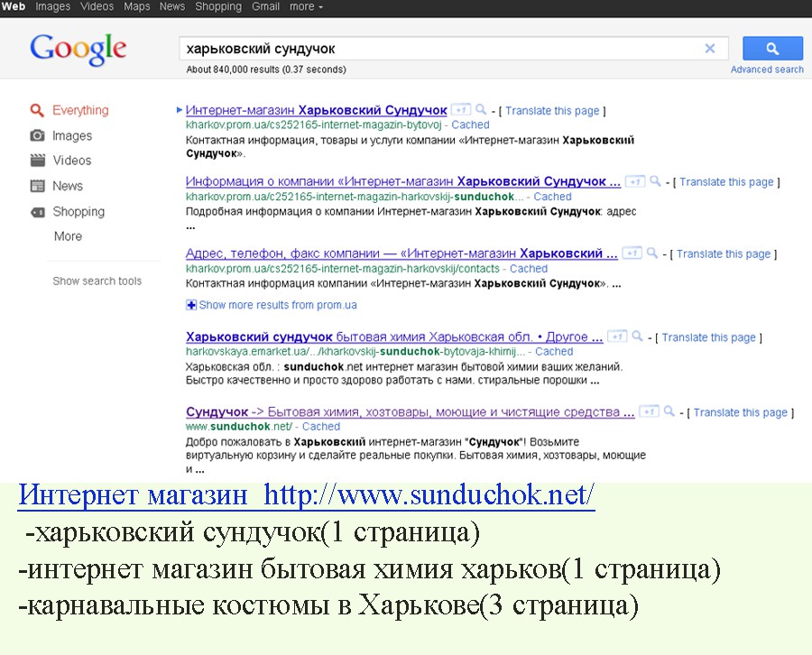Select the Images camera icon in sidebar

37,135
